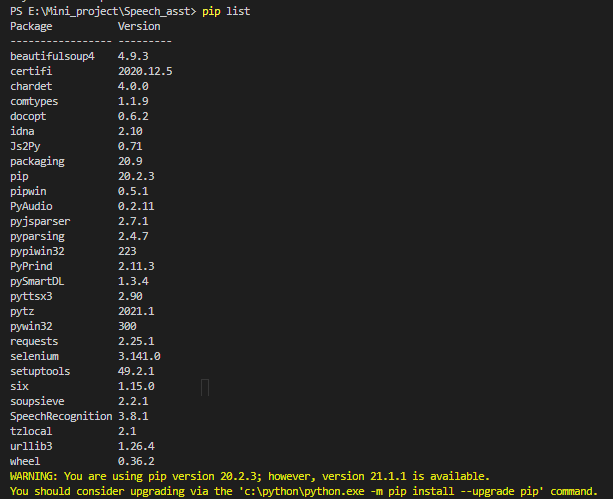This screenshot has width=613, height=499.
Task: Click the six package name
Action: click(19, 387)
